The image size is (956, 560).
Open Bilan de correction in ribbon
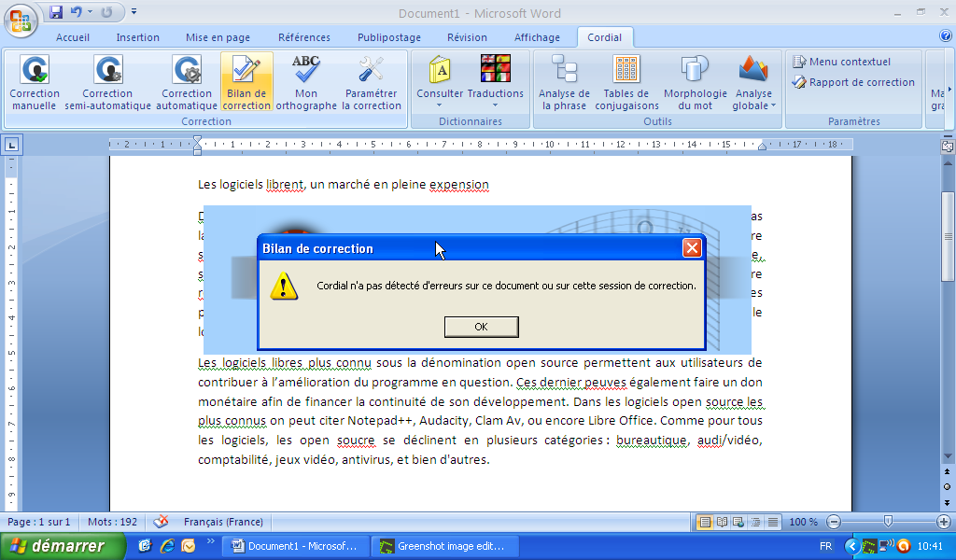pos(246,82)
